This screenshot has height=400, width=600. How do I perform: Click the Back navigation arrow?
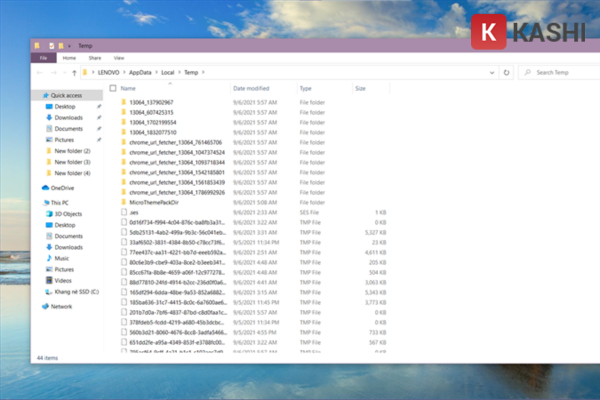pos(39,72)
